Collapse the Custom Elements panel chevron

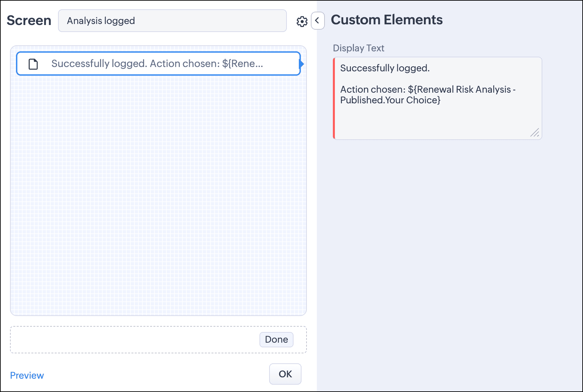coord(318,21)
